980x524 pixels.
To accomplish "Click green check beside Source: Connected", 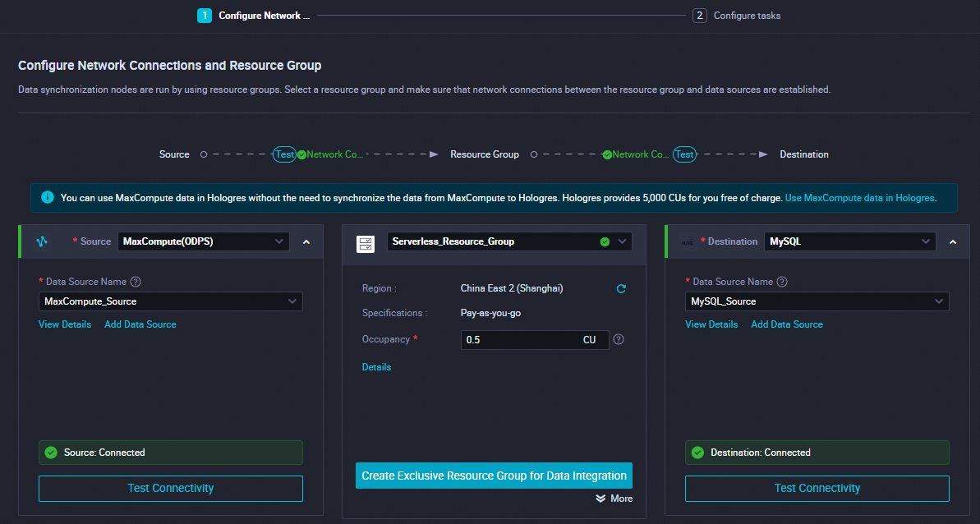I will pyautogui.click(x=51, y=453).
